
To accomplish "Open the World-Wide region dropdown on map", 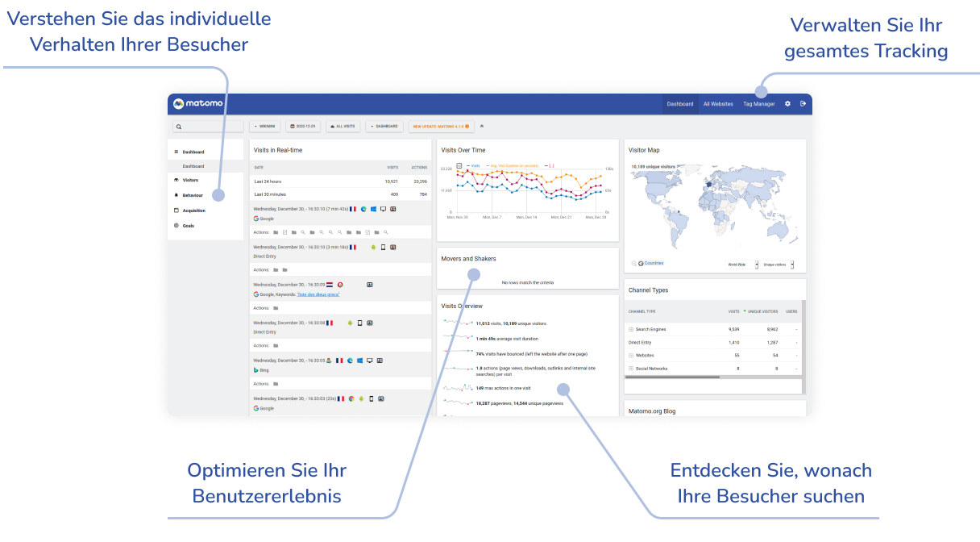I will (741, 264).
